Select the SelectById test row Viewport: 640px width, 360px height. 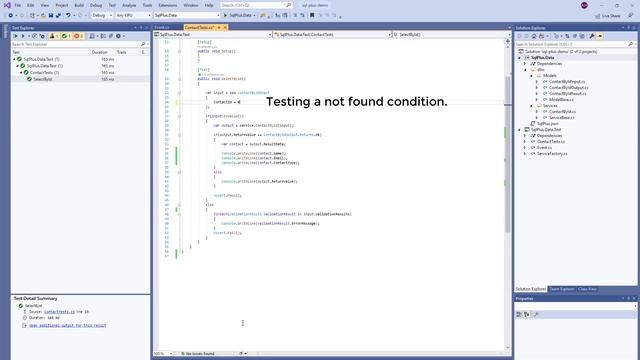pos(80,79)
